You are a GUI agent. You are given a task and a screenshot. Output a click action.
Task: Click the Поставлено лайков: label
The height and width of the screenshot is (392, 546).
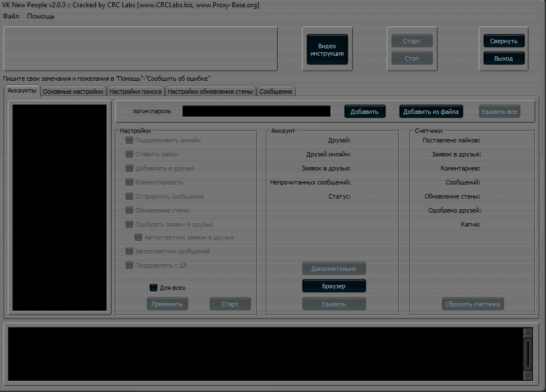451,140
